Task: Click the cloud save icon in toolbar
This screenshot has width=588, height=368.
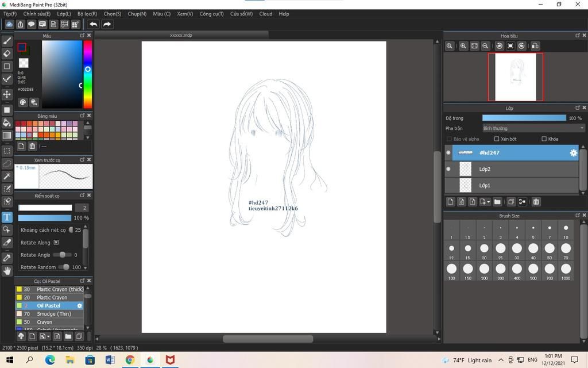Action: 9,24
